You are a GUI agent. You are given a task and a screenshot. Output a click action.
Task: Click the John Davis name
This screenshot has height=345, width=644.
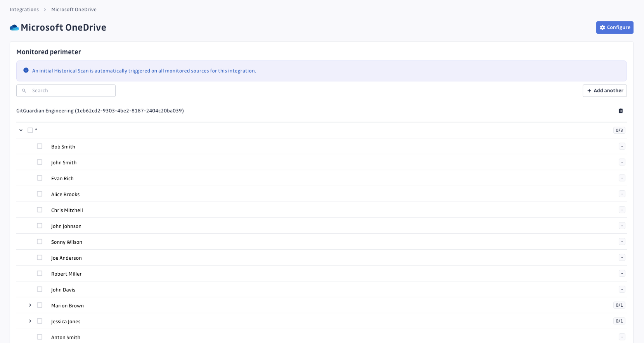(x=63, y=290)
